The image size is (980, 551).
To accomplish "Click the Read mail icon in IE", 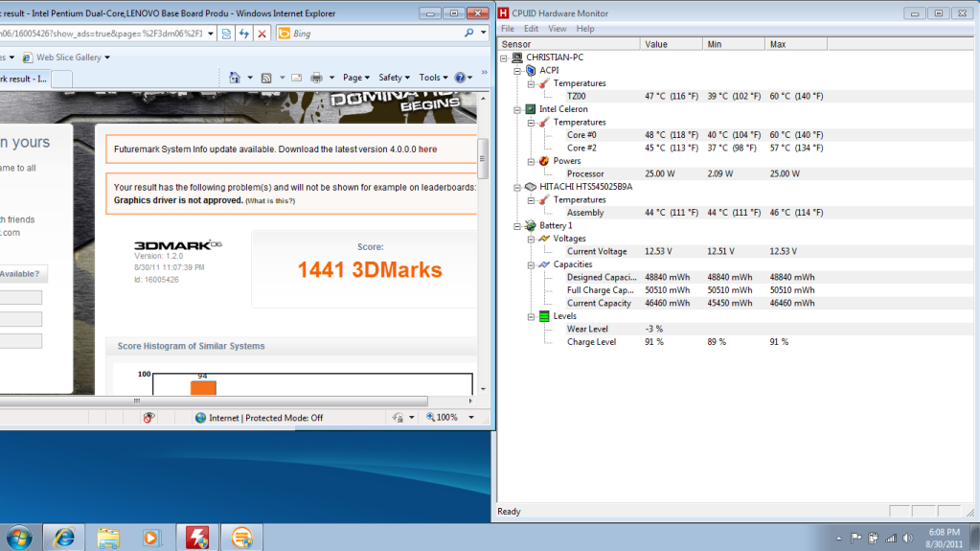I will tap(297, 78).
